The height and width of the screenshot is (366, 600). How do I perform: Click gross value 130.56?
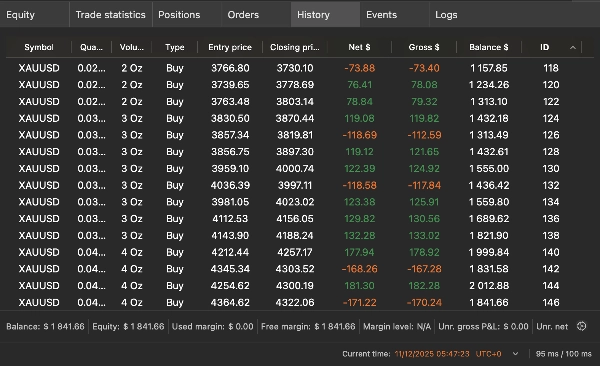coord(424,219)
